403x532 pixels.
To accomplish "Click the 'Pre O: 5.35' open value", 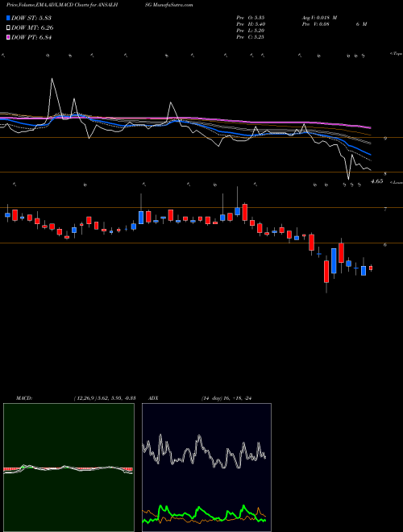I will (x=251, y=18).
